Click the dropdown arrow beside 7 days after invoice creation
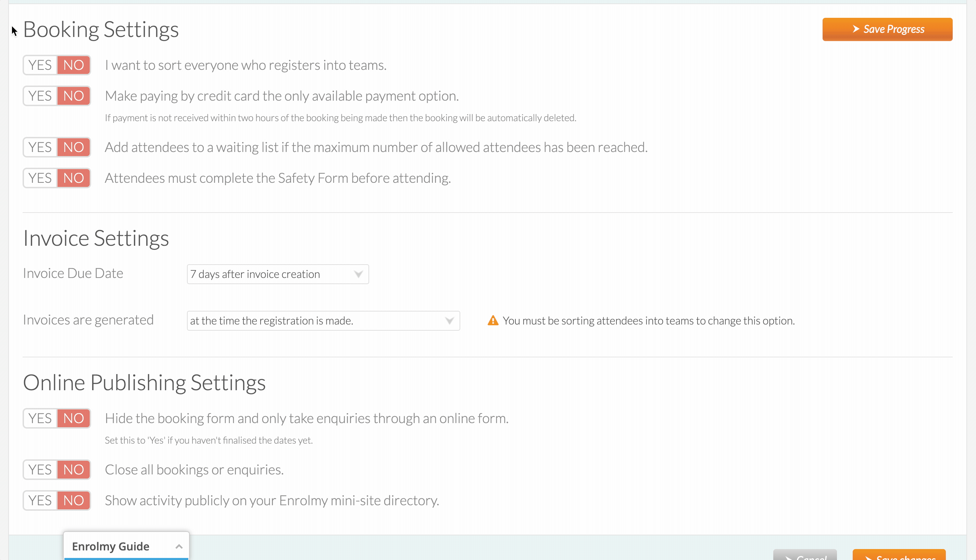This screenshot has width=976, height=560. tap(358, 274)
